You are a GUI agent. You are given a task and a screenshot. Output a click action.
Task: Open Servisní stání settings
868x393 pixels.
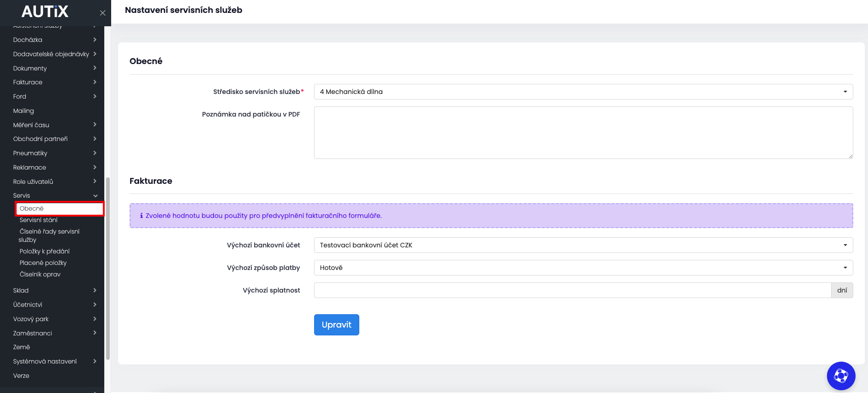(39, 220)
